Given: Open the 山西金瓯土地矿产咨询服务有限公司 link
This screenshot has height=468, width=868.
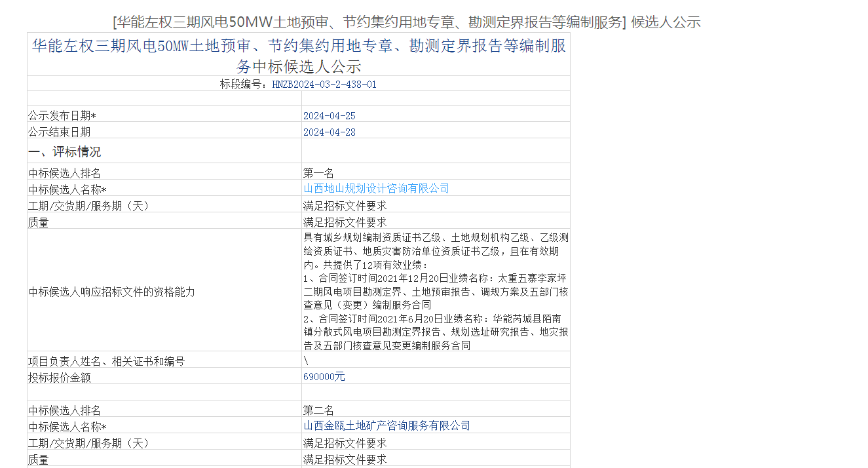Looking at the screenshot, I should click(387, 426).
